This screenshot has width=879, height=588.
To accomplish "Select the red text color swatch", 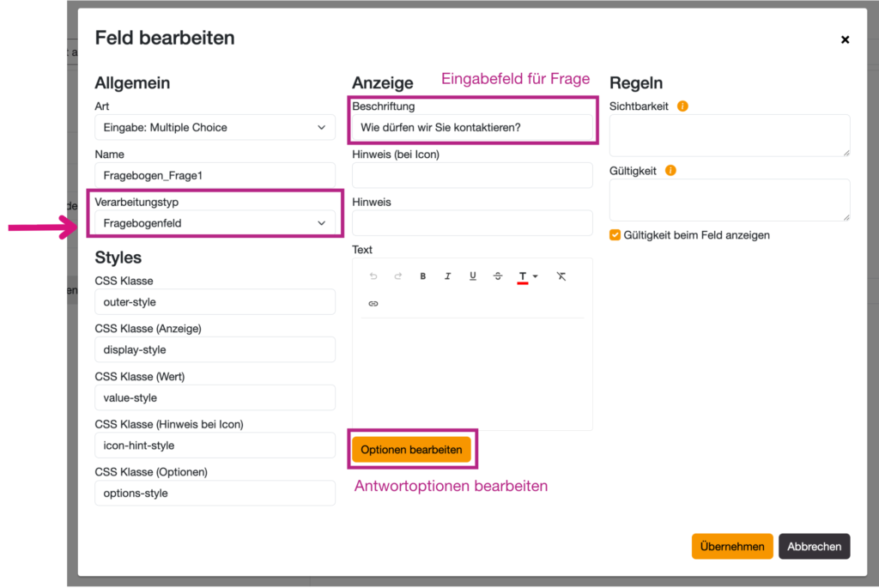I will point(522,276).
